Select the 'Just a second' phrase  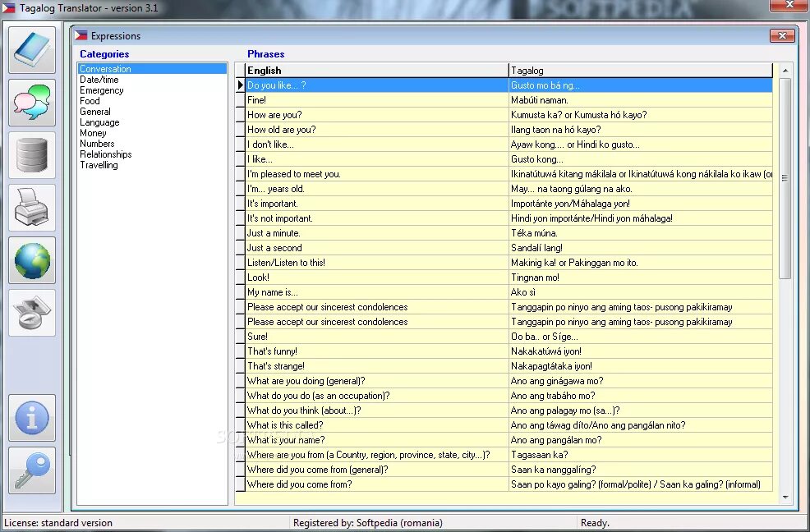(376, 248)
